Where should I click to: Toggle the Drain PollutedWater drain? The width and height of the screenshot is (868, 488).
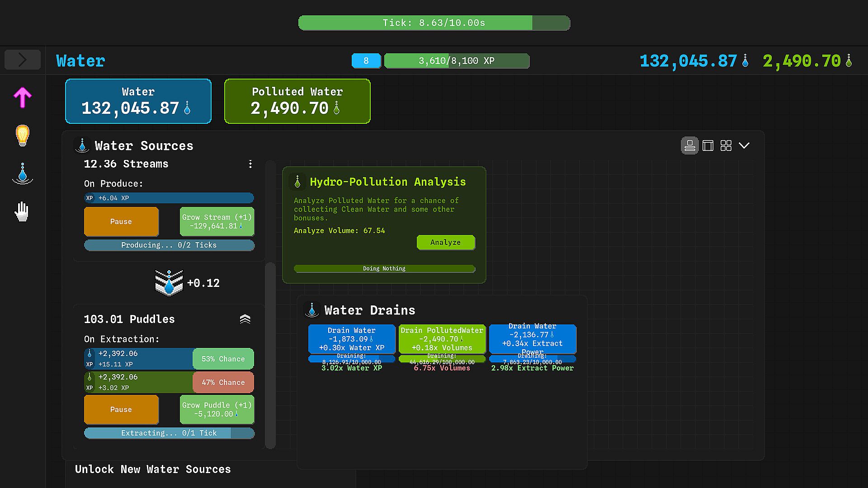pos(442,339)
